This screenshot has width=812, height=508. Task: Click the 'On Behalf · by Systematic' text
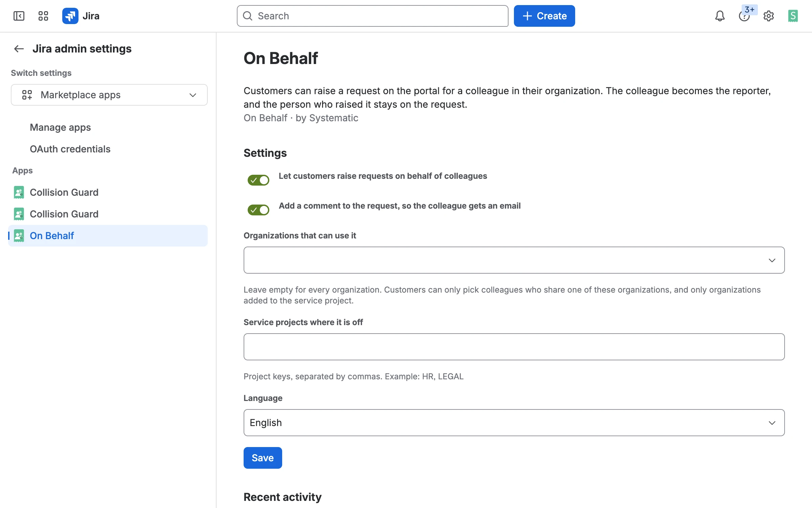coord(301,118)
